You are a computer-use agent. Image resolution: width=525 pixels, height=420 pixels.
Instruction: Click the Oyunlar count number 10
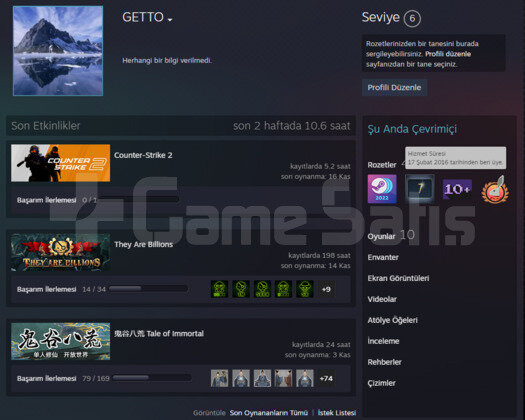(x=407, y=235)
